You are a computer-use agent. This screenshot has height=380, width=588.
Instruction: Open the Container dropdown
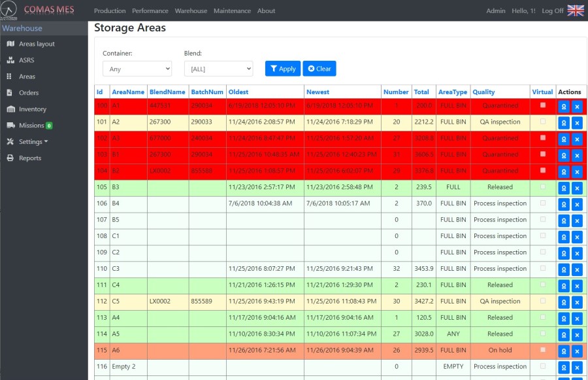pos(137,69)
